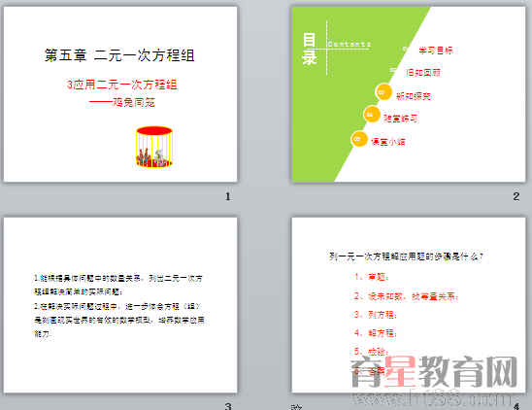Click the 旧知回顾 entry on slide 2
532x410 pixels.
pos(423,72)
